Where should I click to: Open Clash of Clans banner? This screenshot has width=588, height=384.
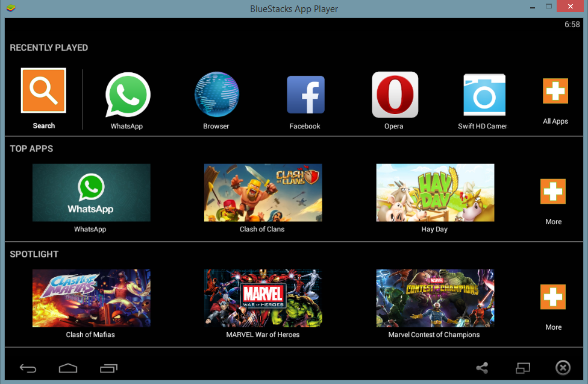click(263, 192)
